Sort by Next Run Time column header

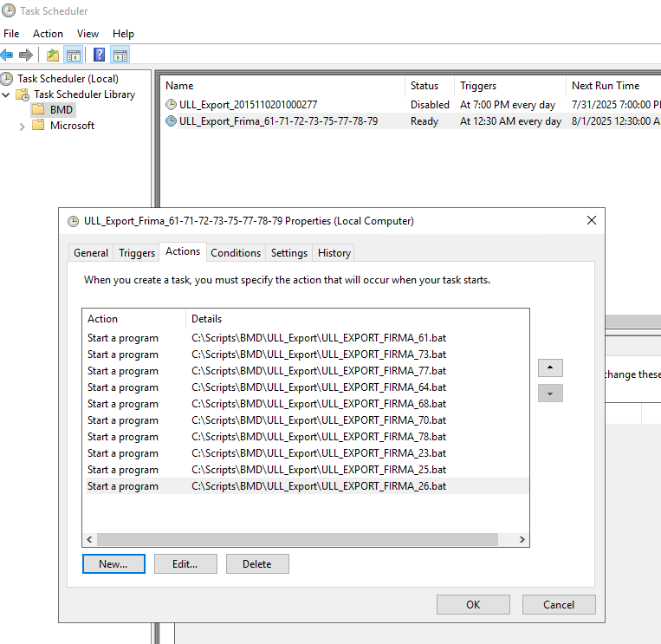[613, 86]
